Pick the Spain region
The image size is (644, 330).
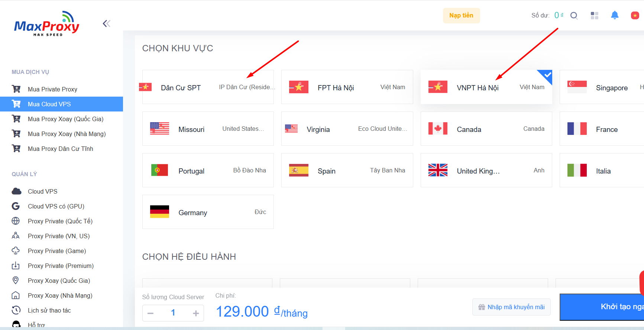347,170
